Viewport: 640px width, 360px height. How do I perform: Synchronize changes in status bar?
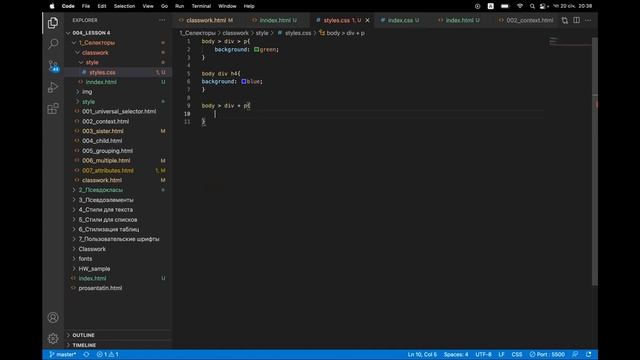coord(86,354)
